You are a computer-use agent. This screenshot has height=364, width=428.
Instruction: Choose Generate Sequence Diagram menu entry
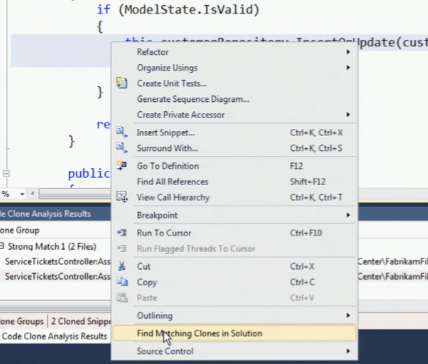193,99
